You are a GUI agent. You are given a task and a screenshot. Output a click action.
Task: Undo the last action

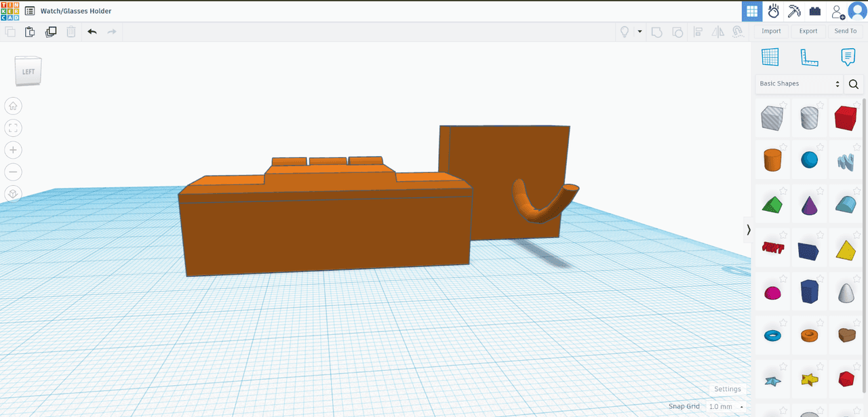92,32
